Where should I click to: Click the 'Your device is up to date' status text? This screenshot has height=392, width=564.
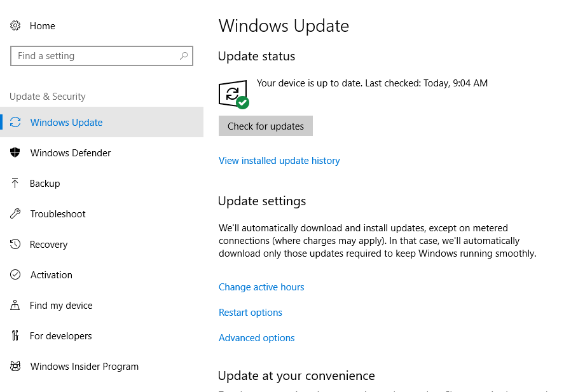point(372,83)
